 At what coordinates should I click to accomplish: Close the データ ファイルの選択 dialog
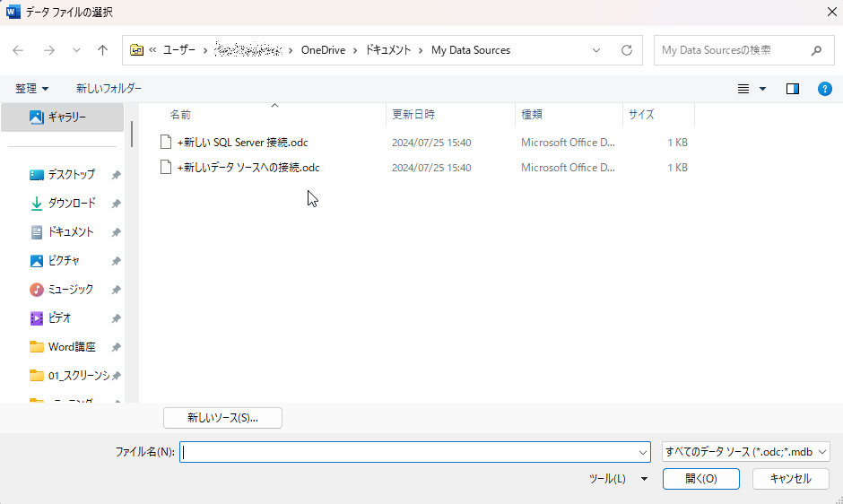click(831, 12)
